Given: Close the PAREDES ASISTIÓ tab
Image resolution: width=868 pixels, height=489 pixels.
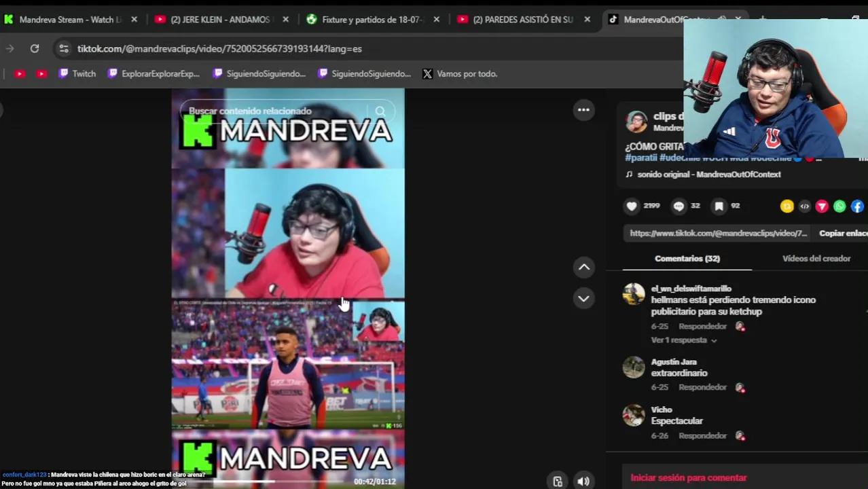Looking at the screenshot, I should pyautogui.click(x=587, y=20).
